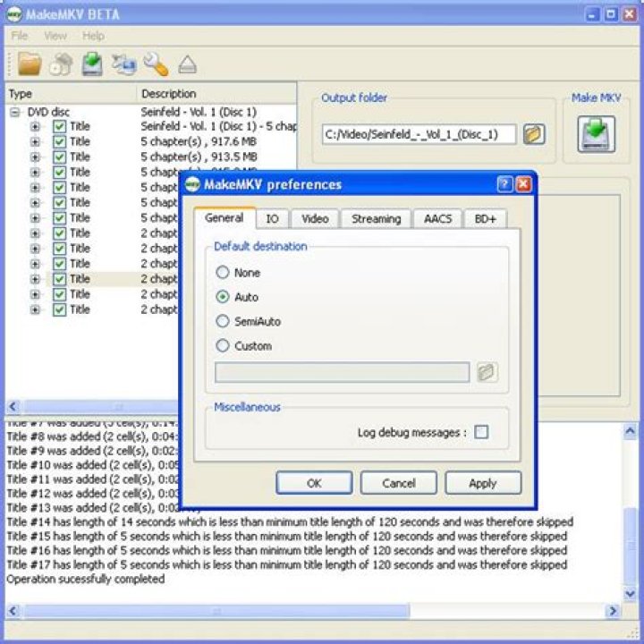Click the title tree's left scroll arrow

(x=13, y=407)
